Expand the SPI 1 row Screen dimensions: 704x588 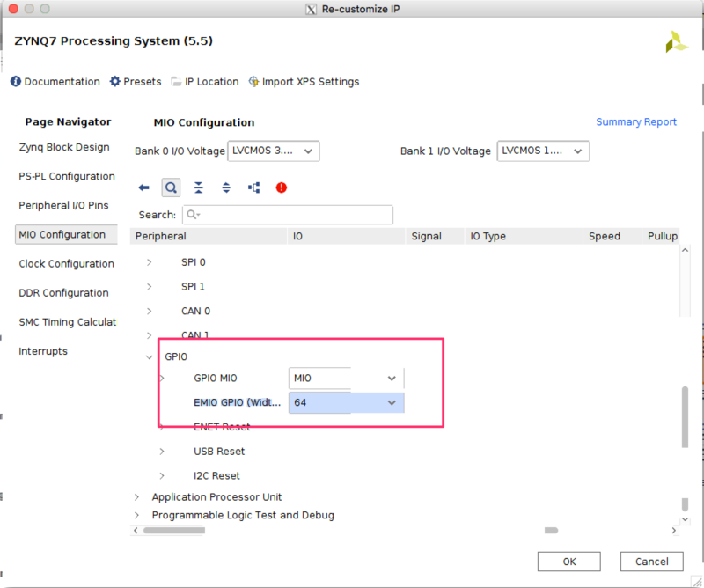point(149,287)
